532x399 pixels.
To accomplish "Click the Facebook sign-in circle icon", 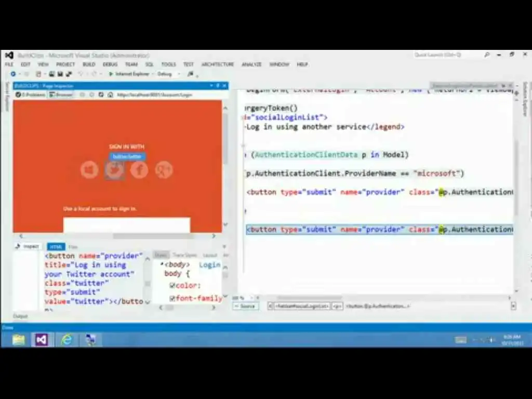I will point(139,170).
